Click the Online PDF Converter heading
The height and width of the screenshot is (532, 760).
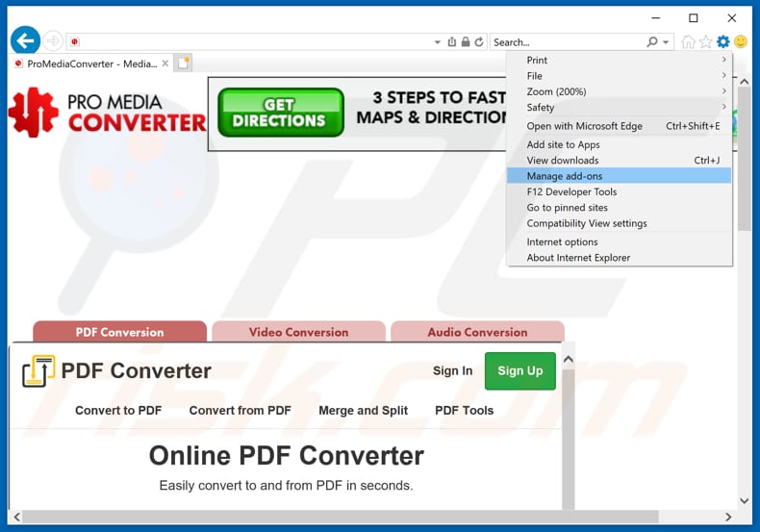pos(287,456)
